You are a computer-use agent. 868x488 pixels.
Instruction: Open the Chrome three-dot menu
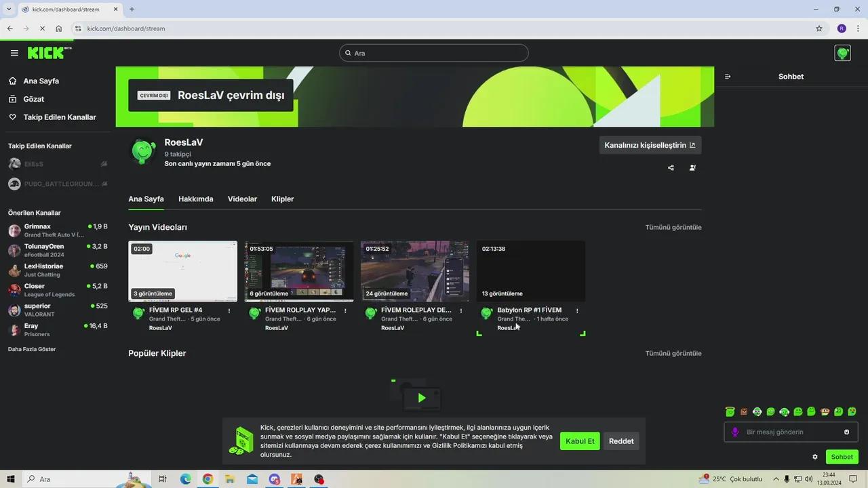tap(858, 28)
